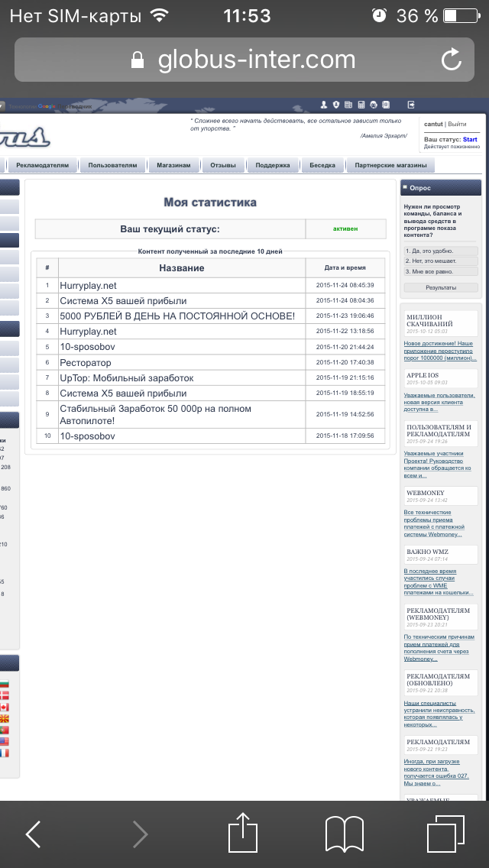Select poll answer 'Мне все равно'
This screenshot has width=489, height=868.
pos(440,272)
